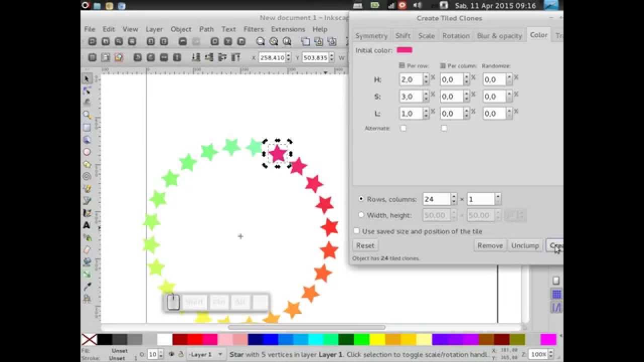Adjust Y coordinate stepper in tool controls
The width and height of the screenshot is (644, 362).
(x=332, y=58)
